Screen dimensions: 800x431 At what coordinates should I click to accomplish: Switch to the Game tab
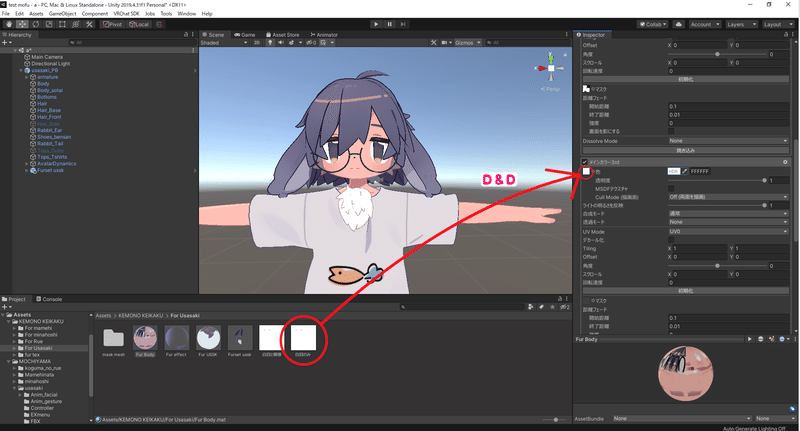(245, 35)
